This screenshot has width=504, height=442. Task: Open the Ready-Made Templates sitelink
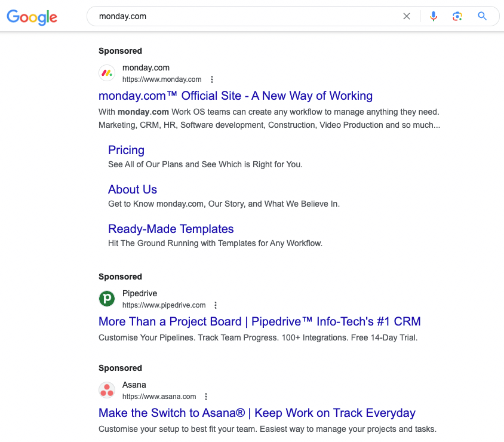pyautogui.click(x=171, y=229)
